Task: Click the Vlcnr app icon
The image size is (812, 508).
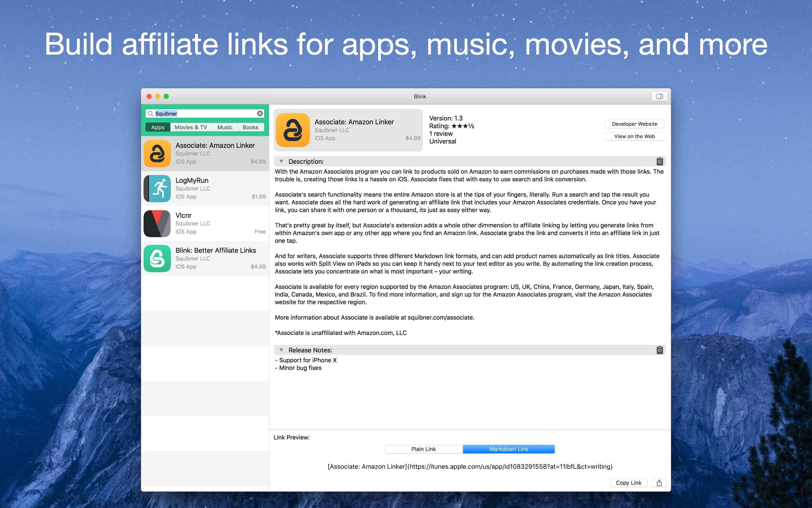Action: (x=157, y=224)
